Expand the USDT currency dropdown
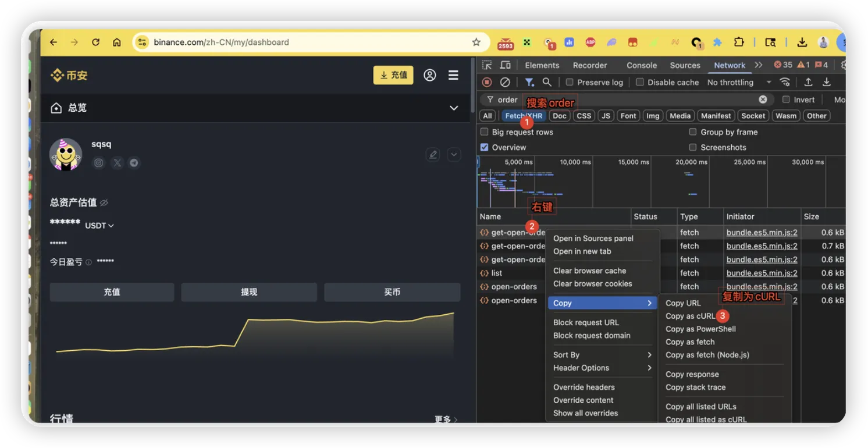 [x=99, y=226]
